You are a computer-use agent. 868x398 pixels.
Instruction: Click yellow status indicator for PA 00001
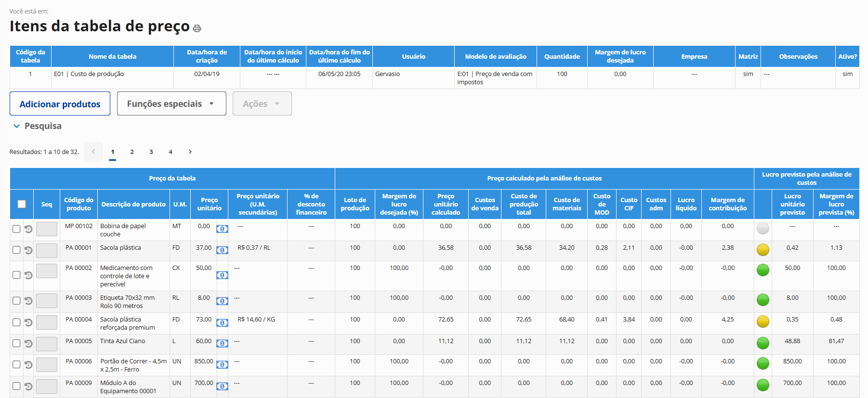763,250
